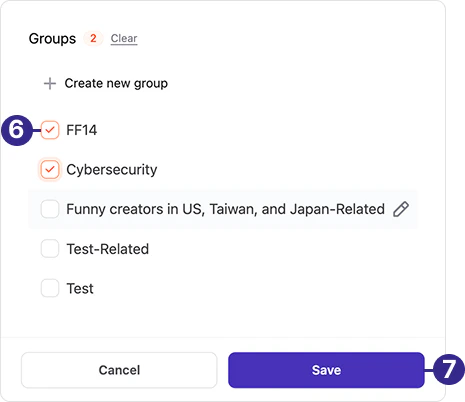The width and height of the screenshot is (465, 402).
Task: Click the Groups count badge showing 2
Action: point(93,38)
